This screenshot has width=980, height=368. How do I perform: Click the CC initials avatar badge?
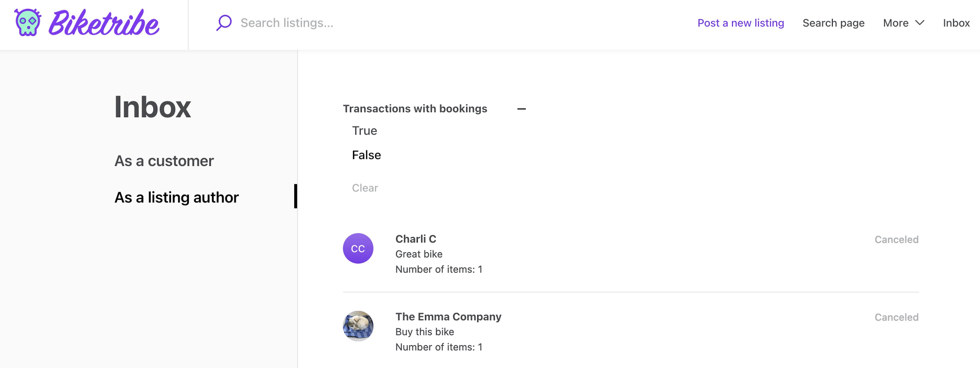pyautogui.click(x=358, y=248)
